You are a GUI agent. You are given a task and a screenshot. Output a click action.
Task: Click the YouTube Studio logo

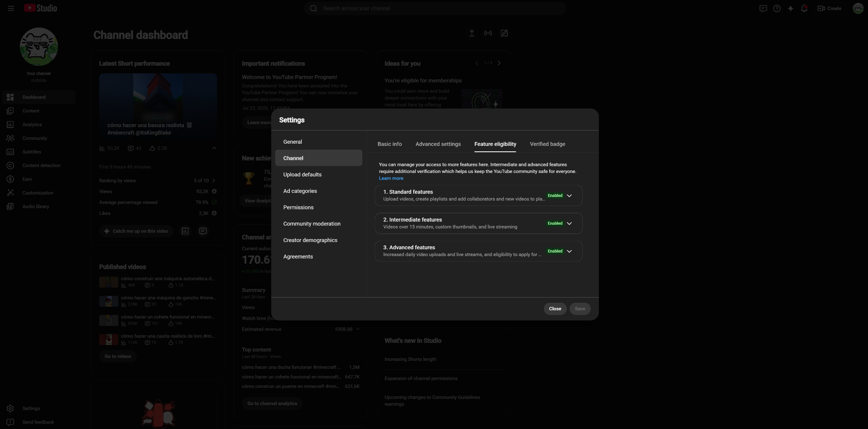[40, 8]
